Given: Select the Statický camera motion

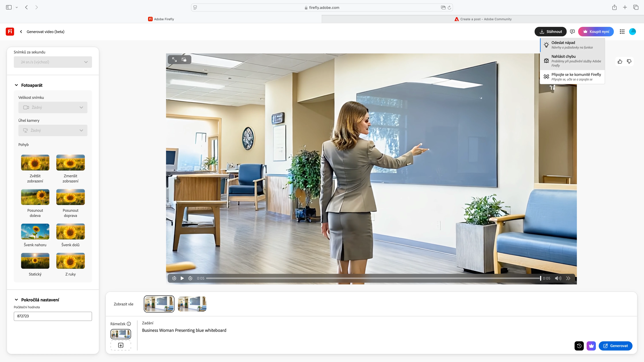Looking at the screenshot, I should pyautogui.click(x=35, y=261).
